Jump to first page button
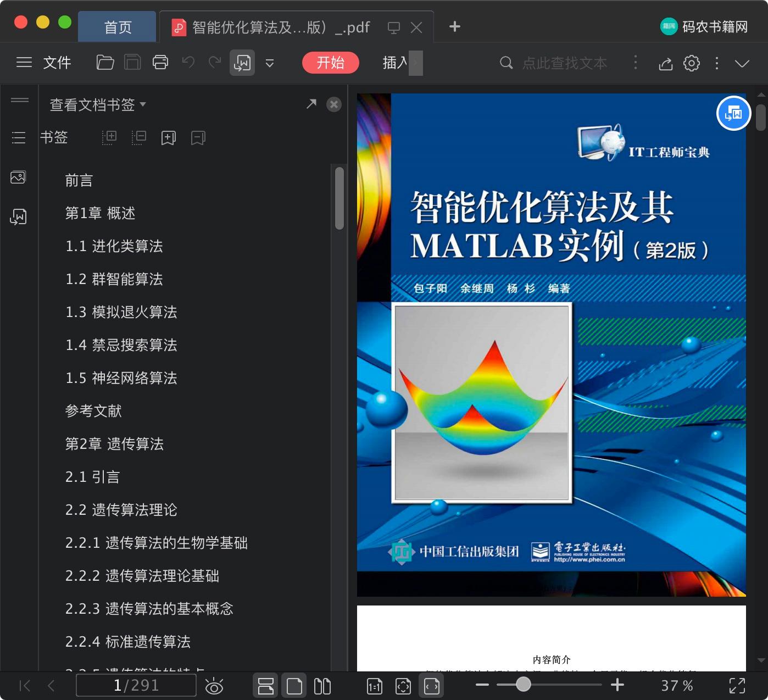 point(25,685)
